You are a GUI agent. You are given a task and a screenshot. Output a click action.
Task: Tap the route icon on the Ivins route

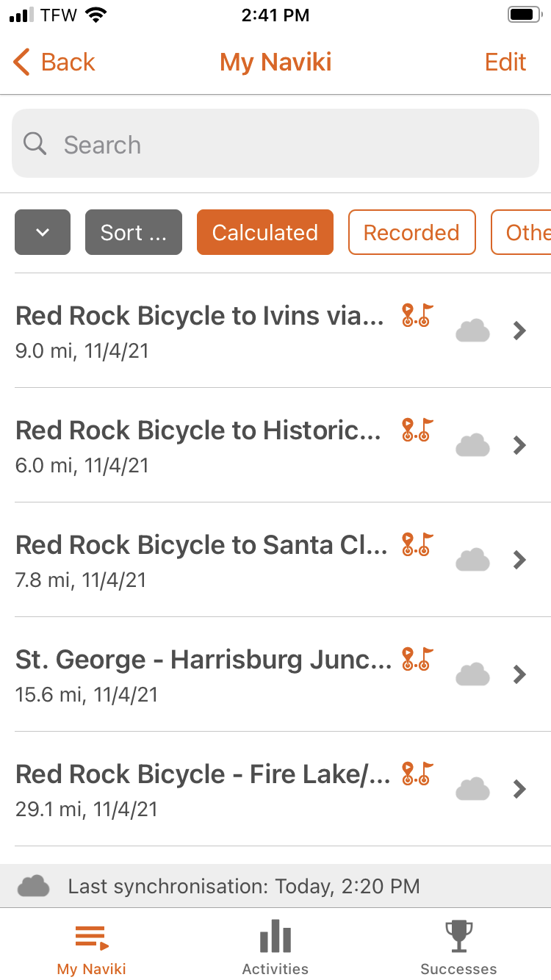click(417, 316)
